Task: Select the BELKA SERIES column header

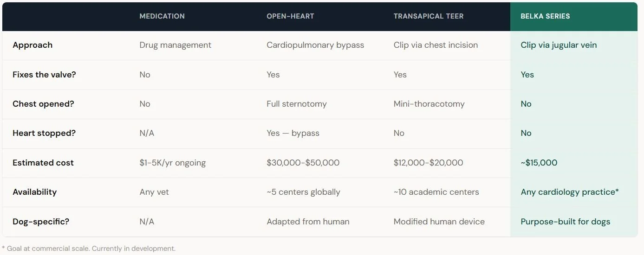Action: (x=545, y=16)
